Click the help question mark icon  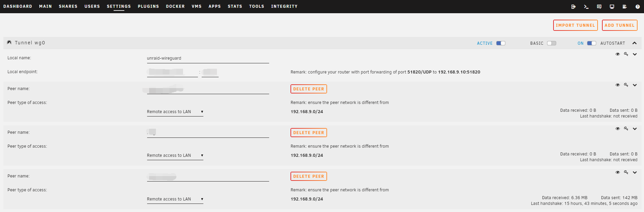[x=638, y=6]
